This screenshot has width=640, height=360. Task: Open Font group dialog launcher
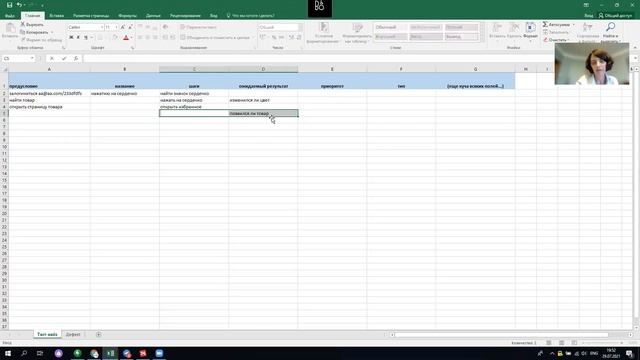[132, 48]
